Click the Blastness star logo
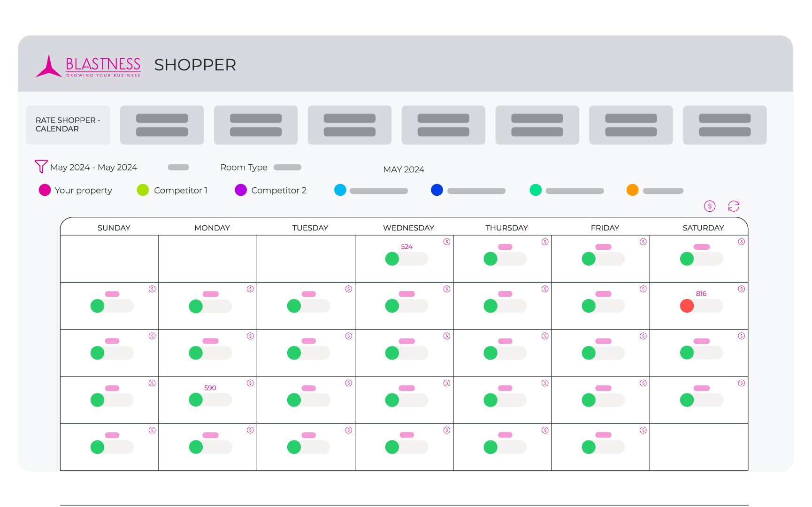This screenshot has width=812, height=507. click(48, 66)
